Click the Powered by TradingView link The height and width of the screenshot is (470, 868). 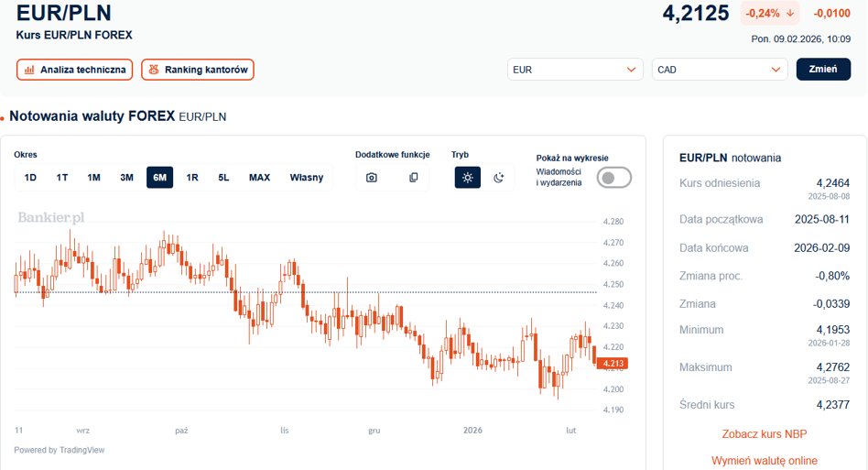(x=60, y=450)
